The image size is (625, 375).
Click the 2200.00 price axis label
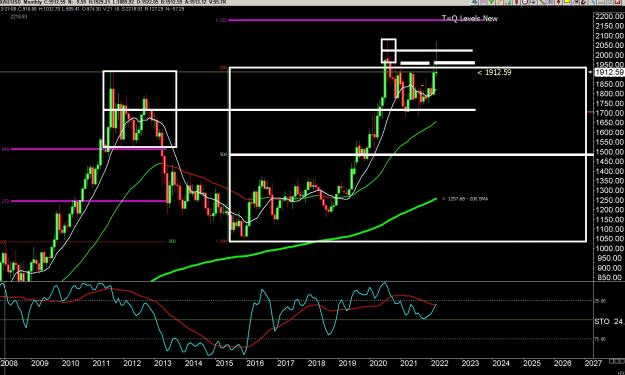point(609,16)
